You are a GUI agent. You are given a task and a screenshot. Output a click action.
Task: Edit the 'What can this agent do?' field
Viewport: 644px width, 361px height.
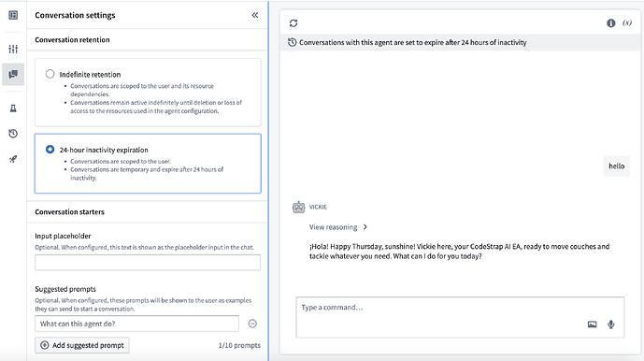coord(136,324)
